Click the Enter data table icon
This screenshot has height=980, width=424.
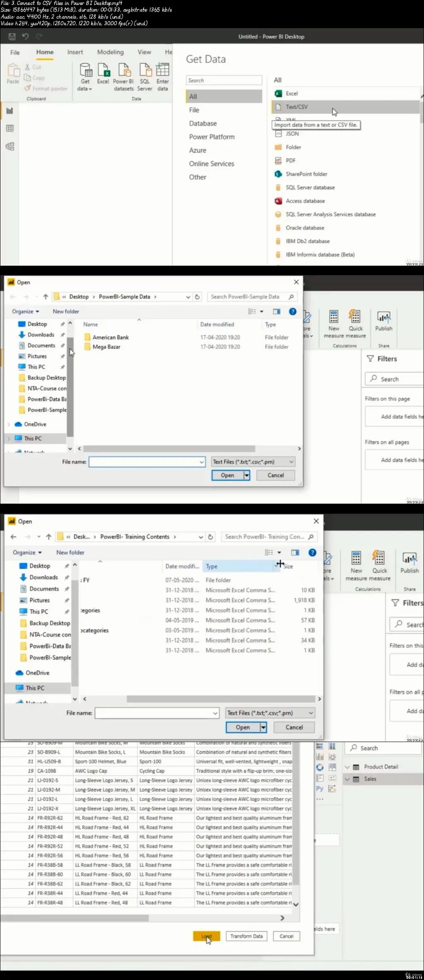[162, 70]
